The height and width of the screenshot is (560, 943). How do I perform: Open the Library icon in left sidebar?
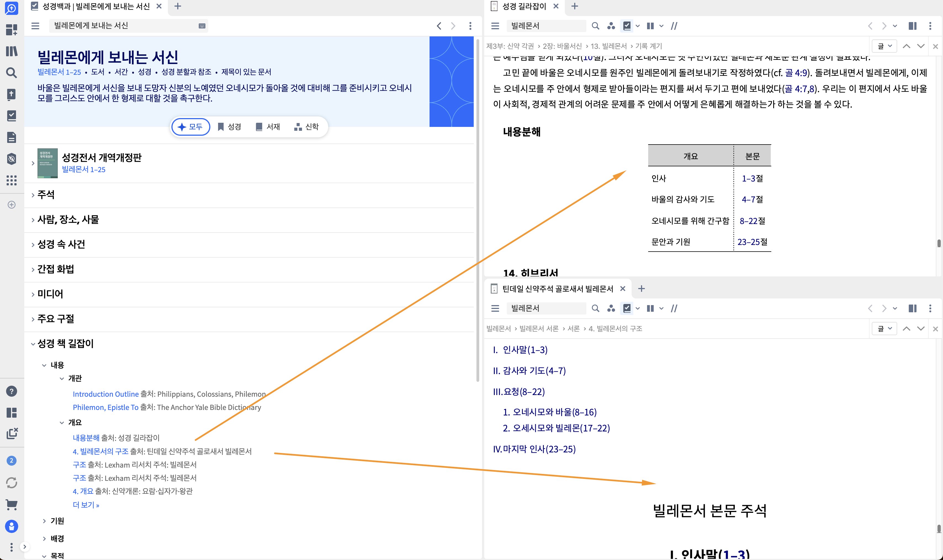coord(11,51)
